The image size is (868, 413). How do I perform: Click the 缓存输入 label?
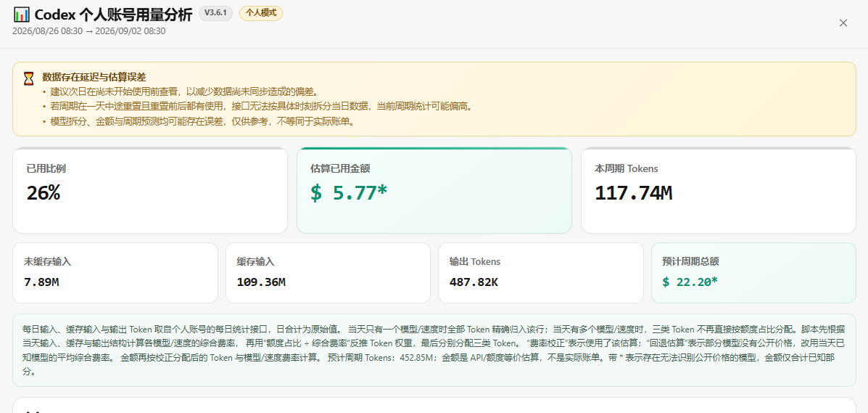[256, 261]
